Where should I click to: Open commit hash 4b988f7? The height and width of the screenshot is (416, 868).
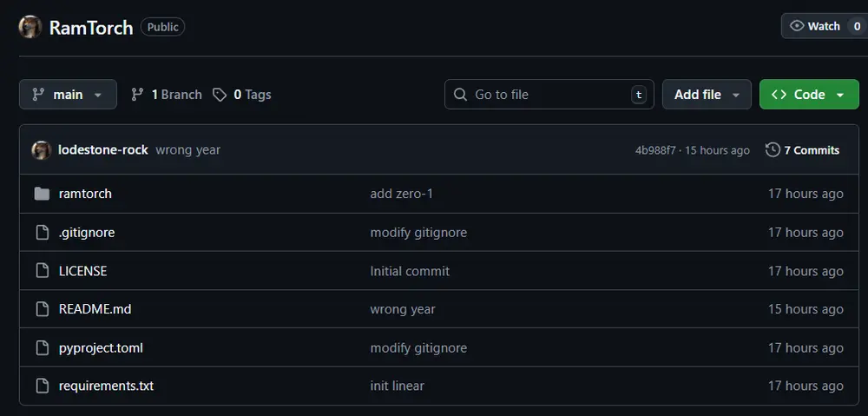tap(655, 150)
